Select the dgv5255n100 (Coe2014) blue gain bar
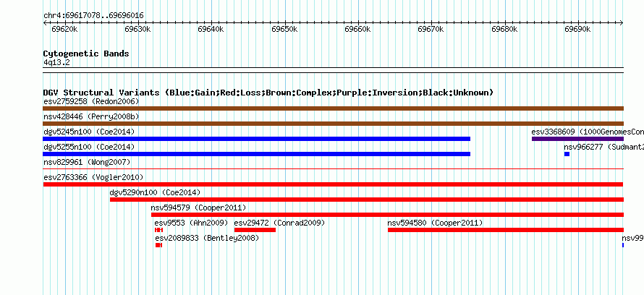644x295 pixels. click(256, 154)
